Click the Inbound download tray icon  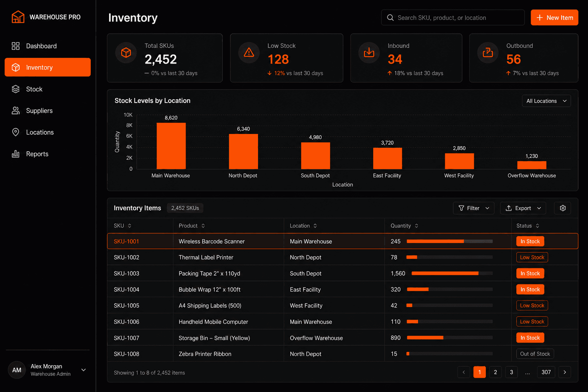(369, 53)
